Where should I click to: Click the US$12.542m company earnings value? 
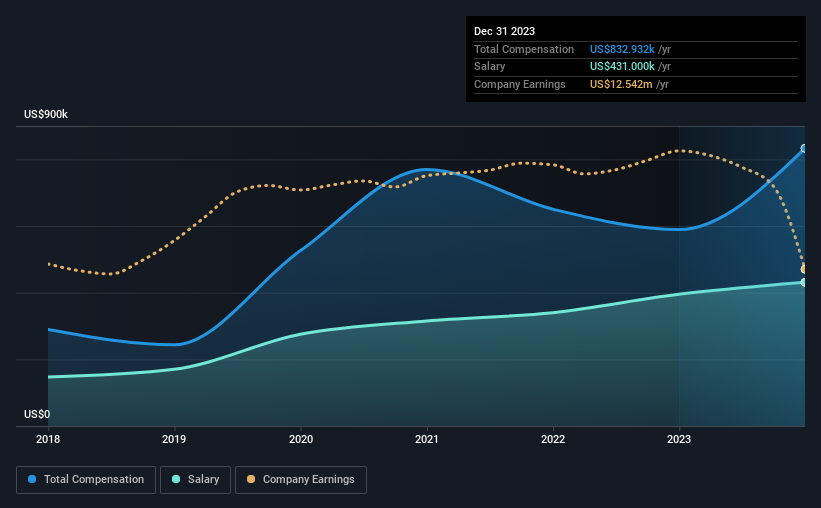[621, 84]
